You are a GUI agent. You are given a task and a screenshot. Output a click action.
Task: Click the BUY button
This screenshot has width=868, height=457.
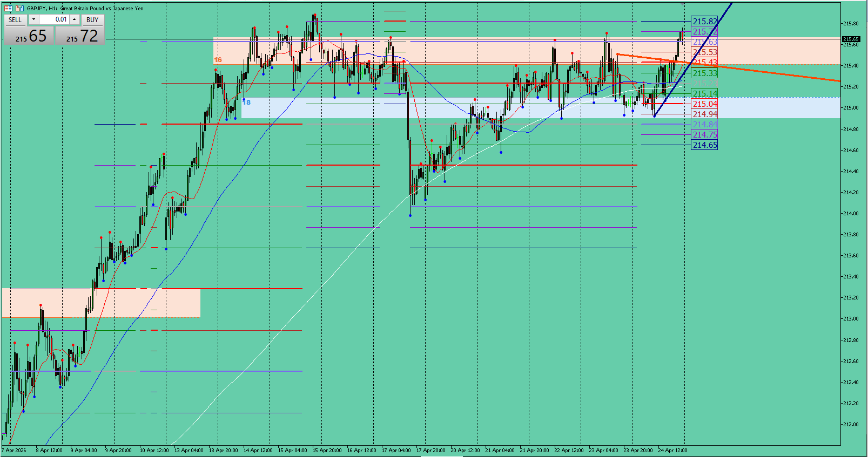coord(92,19)
